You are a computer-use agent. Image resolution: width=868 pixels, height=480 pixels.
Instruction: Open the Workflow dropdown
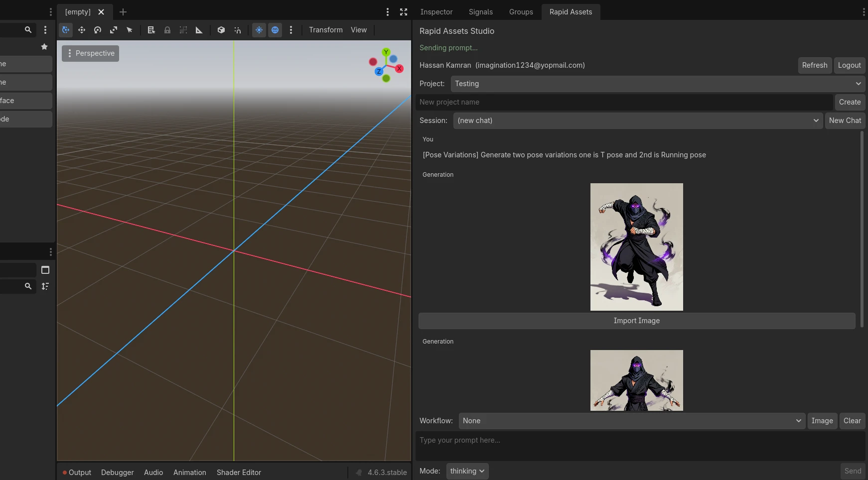click(632, 421)
